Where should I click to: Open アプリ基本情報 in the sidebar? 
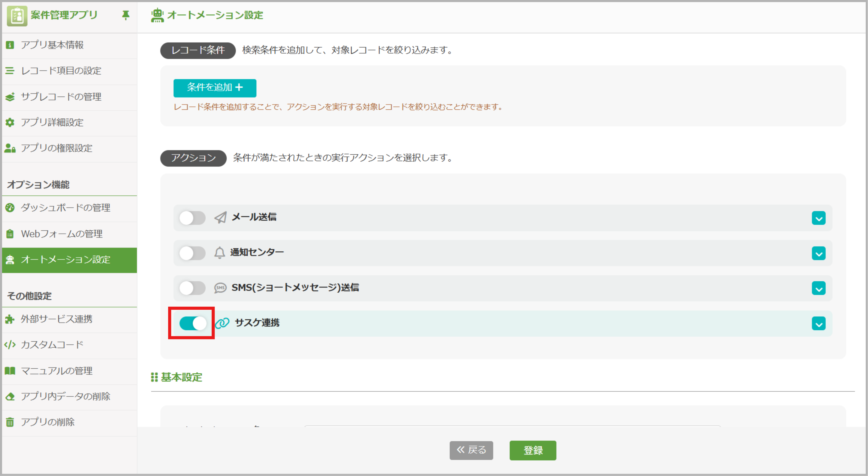pos(69,45)
